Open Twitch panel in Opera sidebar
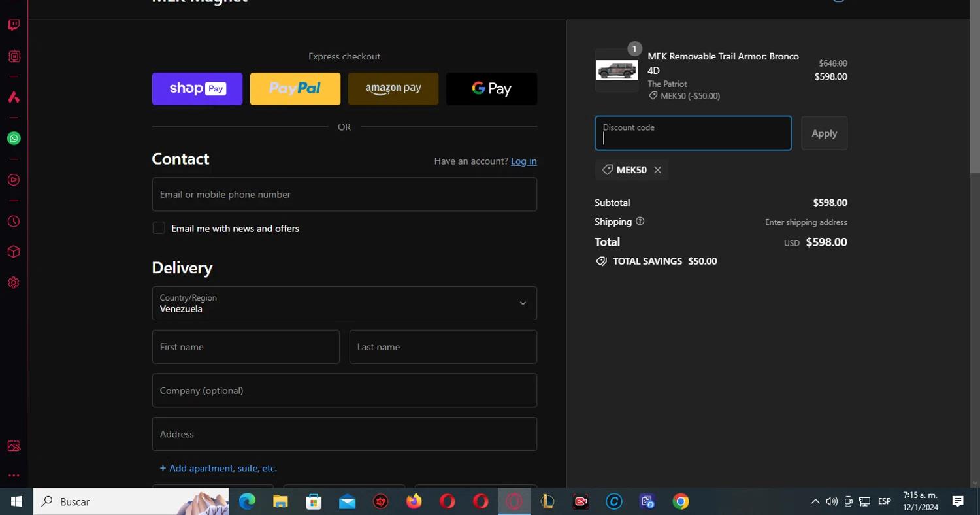Image resolution: width=980 pixels, height=515 pixels. pos(14,25)
